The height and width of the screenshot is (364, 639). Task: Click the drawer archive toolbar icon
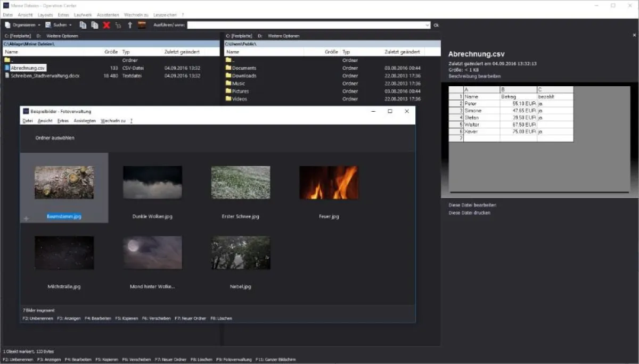coord(142,24)
